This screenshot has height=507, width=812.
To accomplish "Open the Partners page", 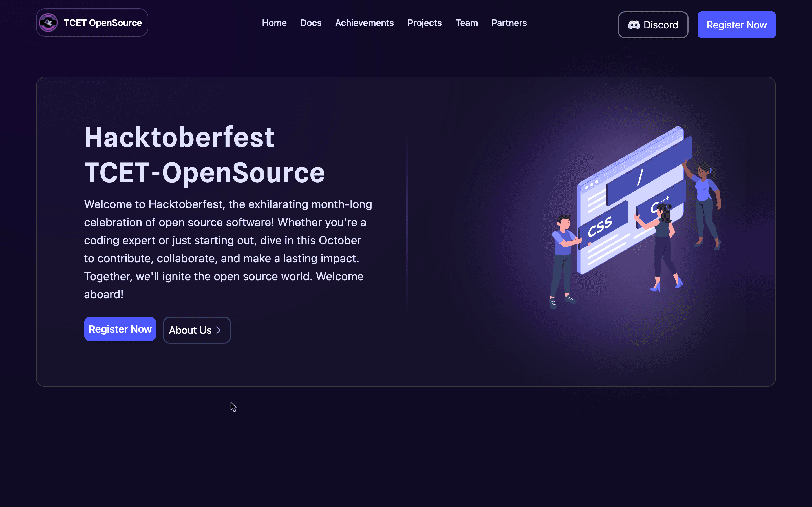I will (509, 23).
